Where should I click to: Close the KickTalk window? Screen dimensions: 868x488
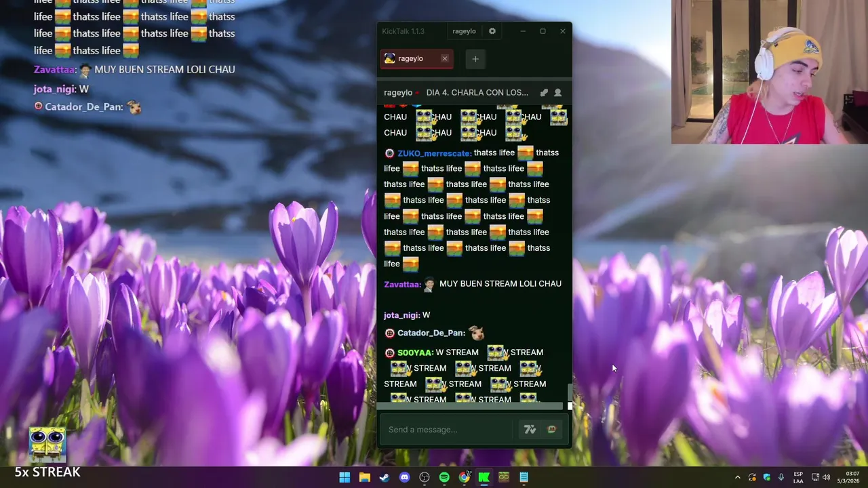pyautogui.click(x=563, y=31)
